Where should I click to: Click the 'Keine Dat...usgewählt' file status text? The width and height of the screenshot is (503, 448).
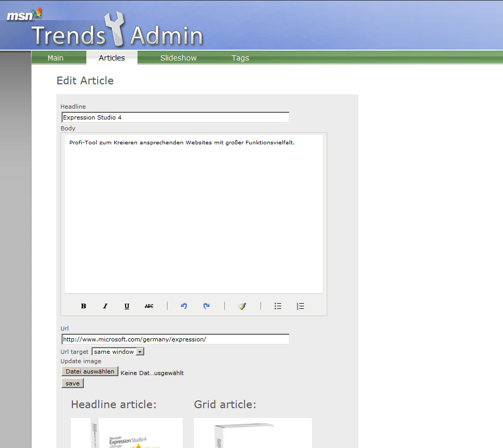coord(152,373)
